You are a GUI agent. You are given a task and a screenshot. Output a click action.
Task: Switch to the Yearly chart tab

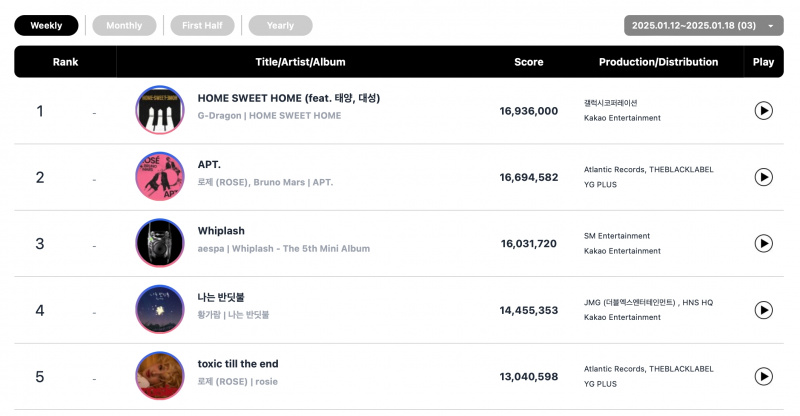click(x=280, y=26)
